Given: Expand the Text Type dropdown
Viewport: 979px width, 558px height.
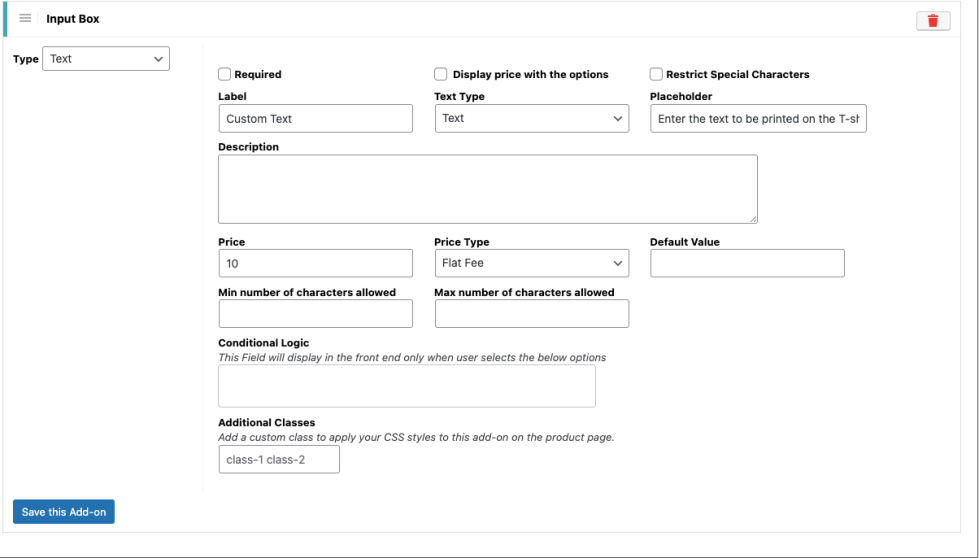Looking at the screenshot, I should 531,118.
